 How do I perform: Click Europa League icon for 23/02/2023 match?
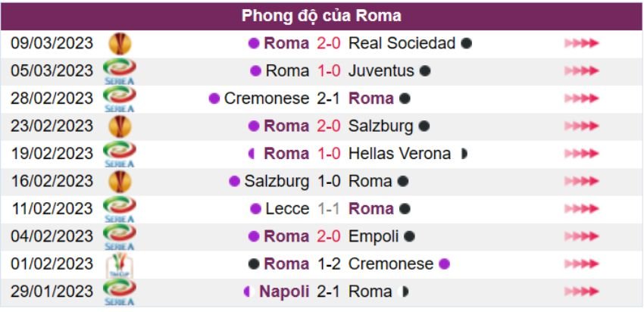pyautogui.click(x=119, y=126)
